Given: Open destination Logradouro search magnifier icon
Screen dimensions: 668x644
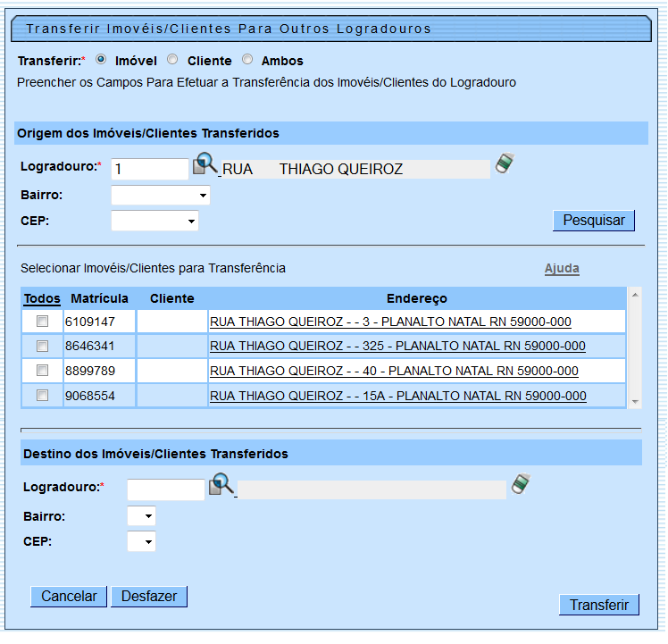Looking at the screenshot, I should point(221,485).
